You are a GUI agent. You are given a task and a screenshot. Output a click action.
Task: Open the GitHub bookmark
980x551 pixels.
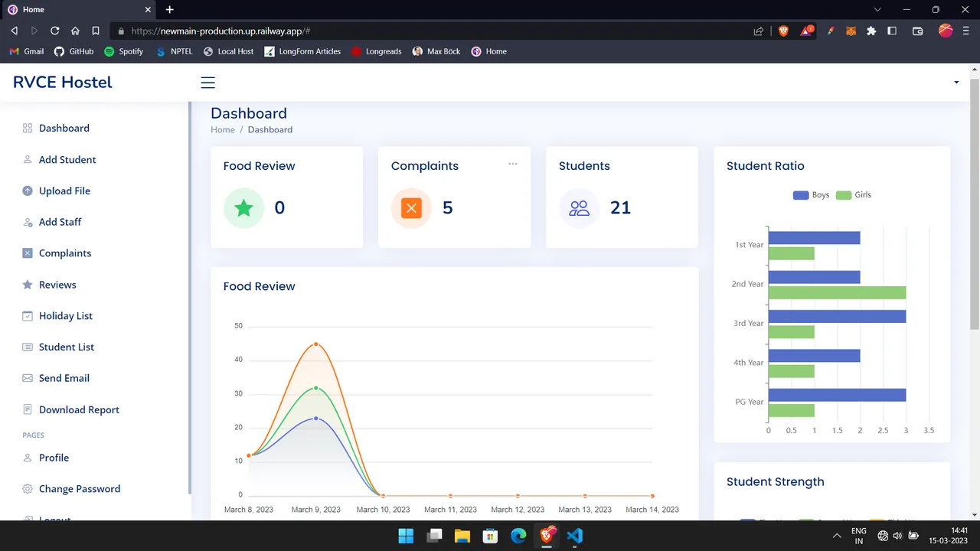pos(73,51)
